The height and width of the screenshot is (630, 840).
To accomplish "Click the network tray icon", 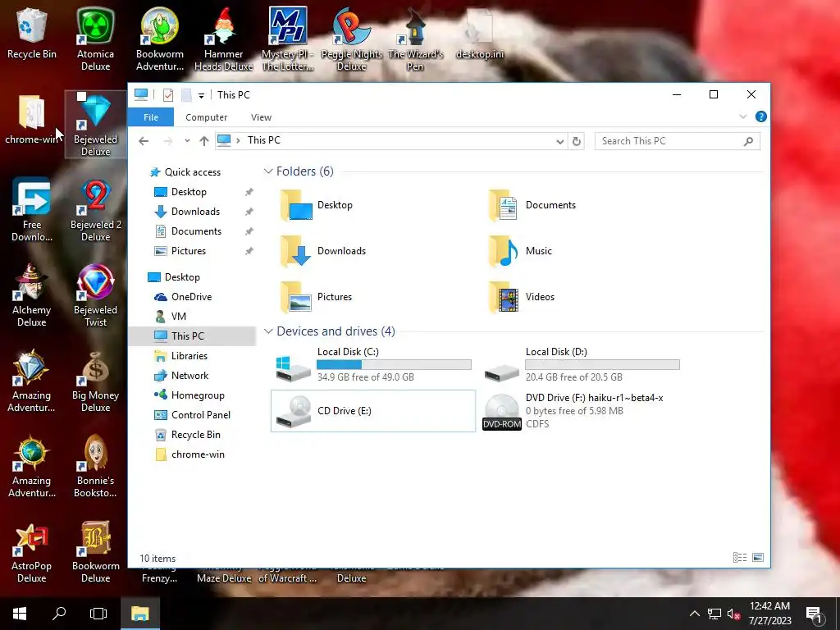I will point(714,614).
